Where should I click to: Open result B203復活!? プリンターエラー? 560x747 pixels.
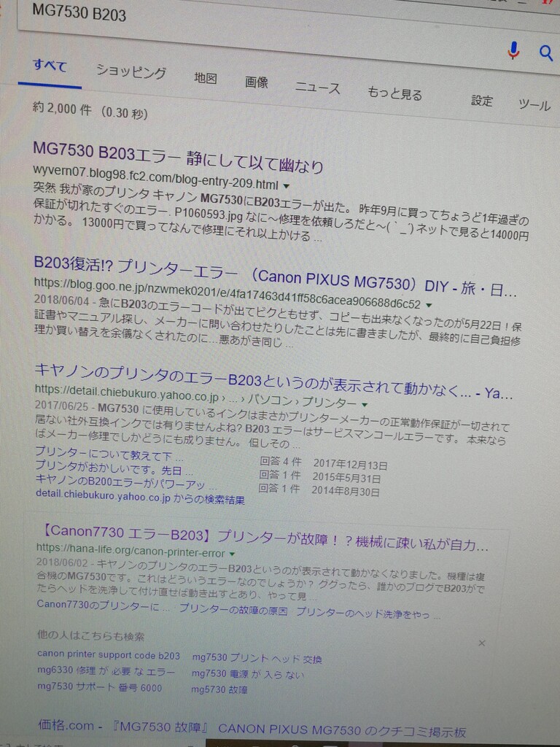tap(275, 276)
